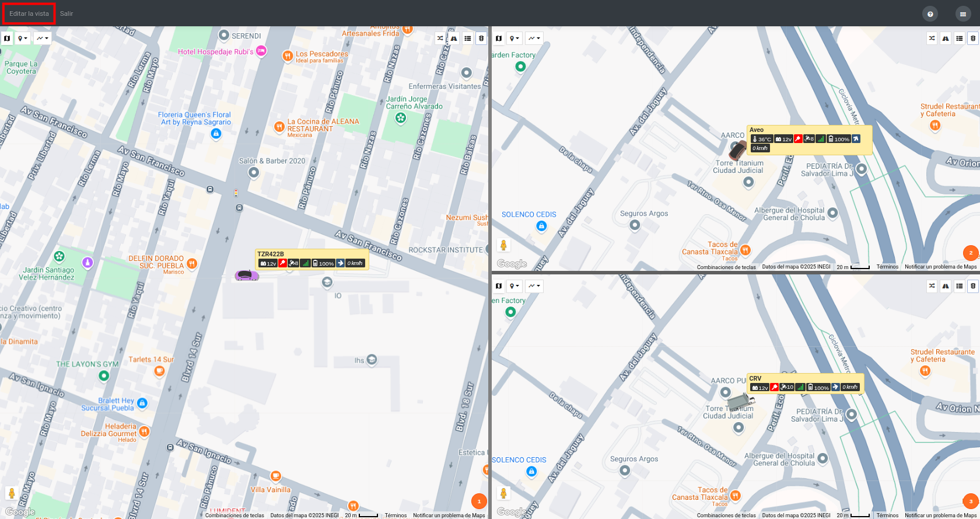Screen dimensions: 980x519
Task: Click the list icon in the TZR422B pane
Action: click(x=468, y=39)
